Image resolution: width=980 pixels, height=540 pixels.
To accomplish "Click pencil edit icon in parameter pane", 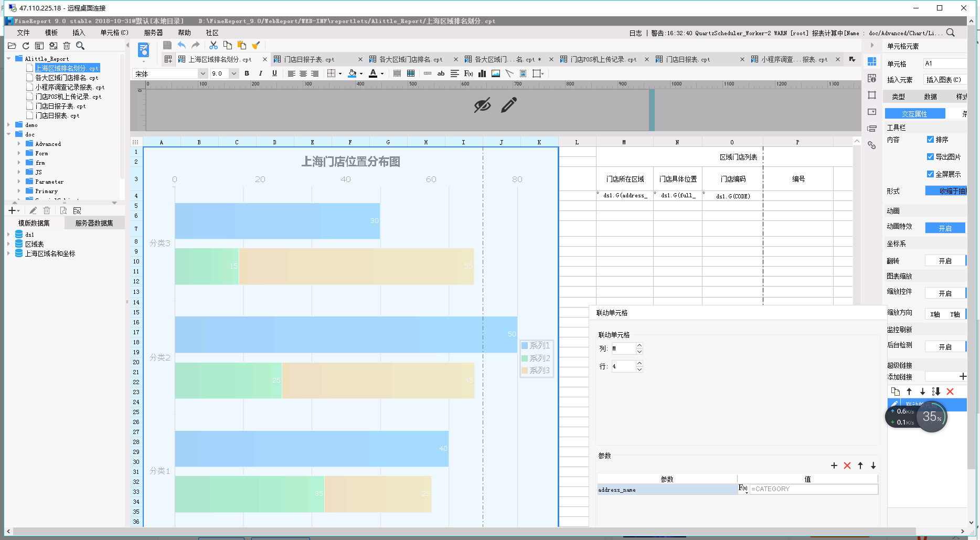I will (508, 105).
